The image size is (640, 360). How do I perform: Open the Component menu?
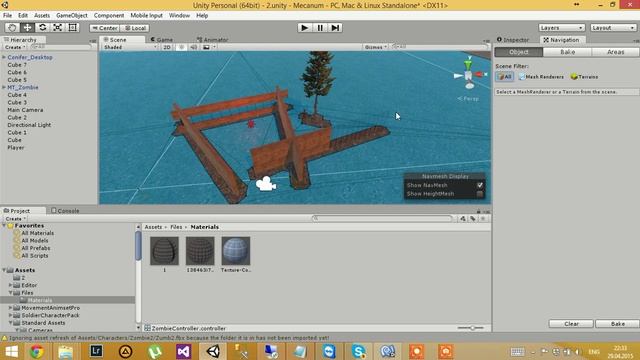(x=109, y=16)
